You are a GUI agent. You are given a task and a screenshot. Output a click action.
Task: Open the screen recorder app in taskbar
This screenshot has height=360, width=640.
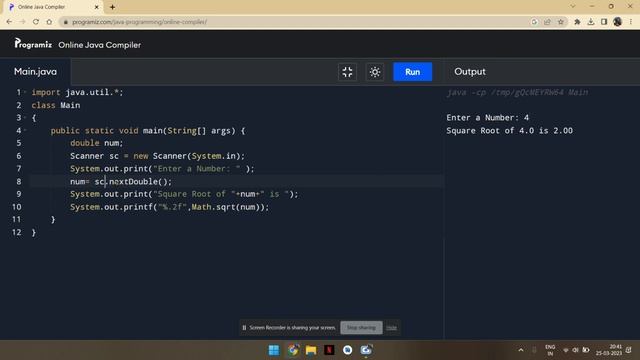(x=366, y=350)
